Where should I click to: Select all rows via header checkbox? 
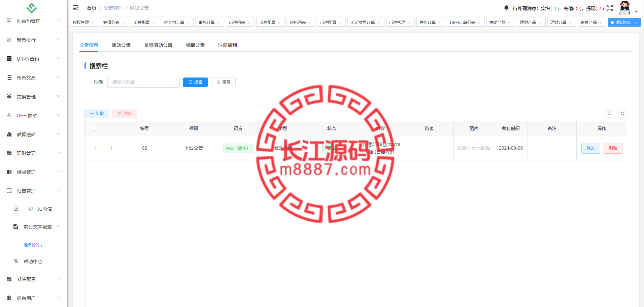(x=94, y=128)
